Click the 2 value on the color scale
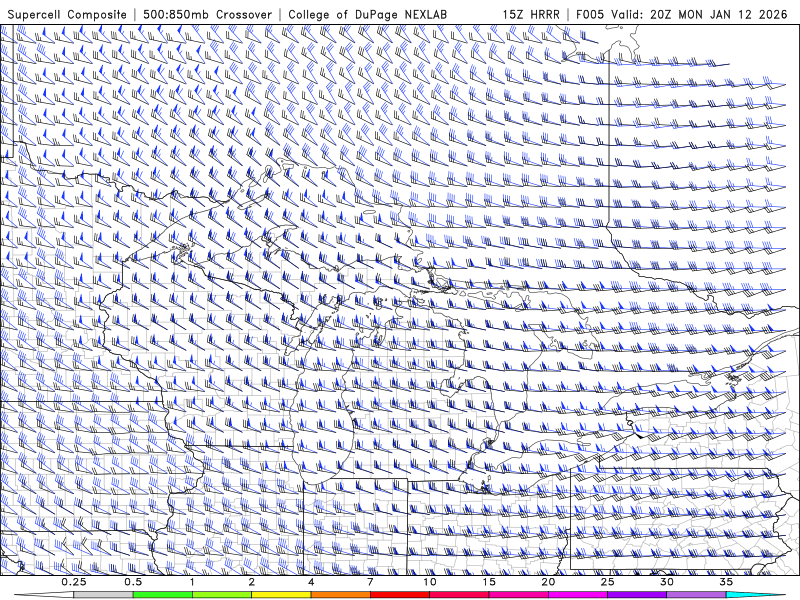This screenshot has width=800, height=600. (x=252, y=582)
